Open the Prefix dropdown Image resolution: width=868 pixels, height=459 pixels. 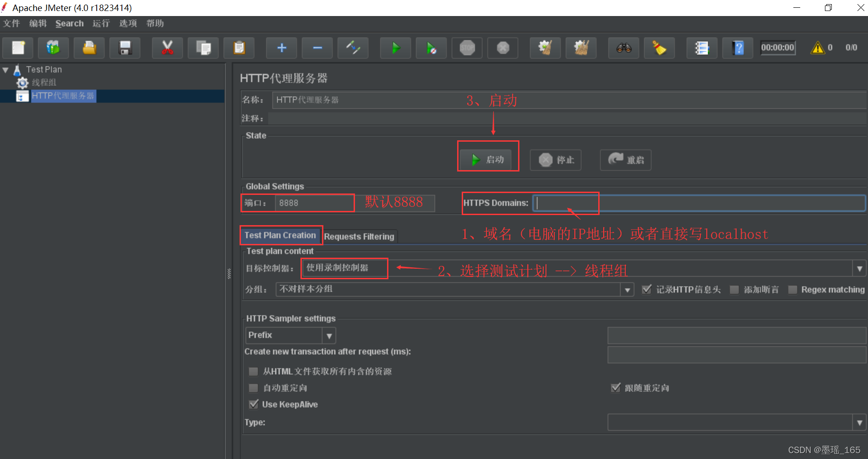click(x=291, y=336)
